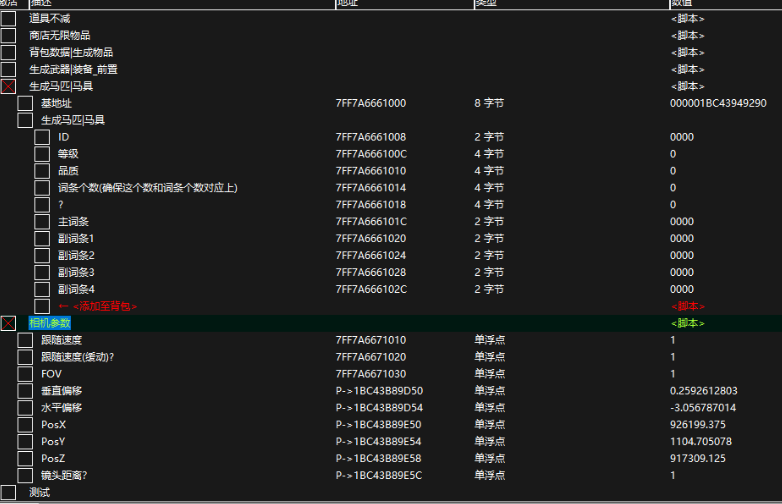
Task: Select the 2 字节 type for ID
Action: pos(490,137)
